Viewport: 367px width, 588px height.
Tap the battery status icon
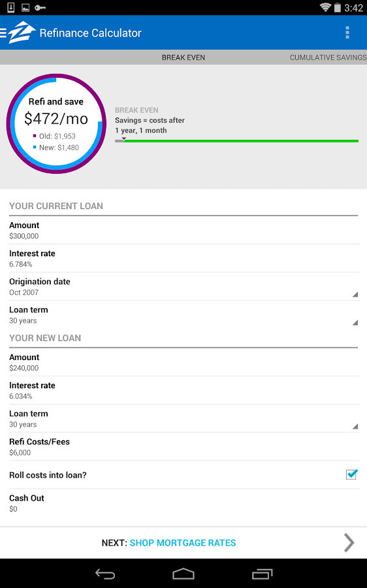pos(338,7)
